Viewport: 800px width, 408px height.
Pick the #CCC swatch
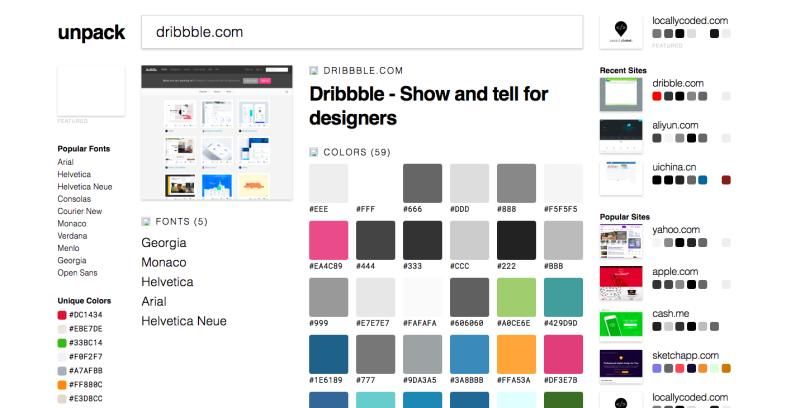coord(469,240)
